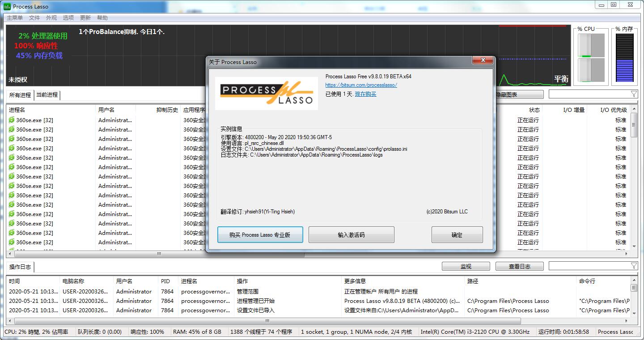This screenshot has height=340, width=644.
Task: Click the 命令行 column header in log
Action: pos(603,281)
